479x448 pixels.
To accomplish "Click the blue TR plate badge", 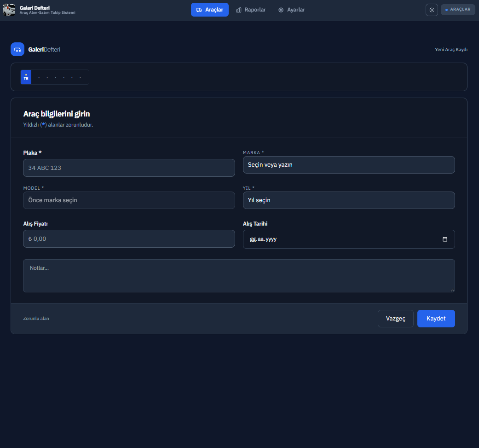I will click(26, 77).
